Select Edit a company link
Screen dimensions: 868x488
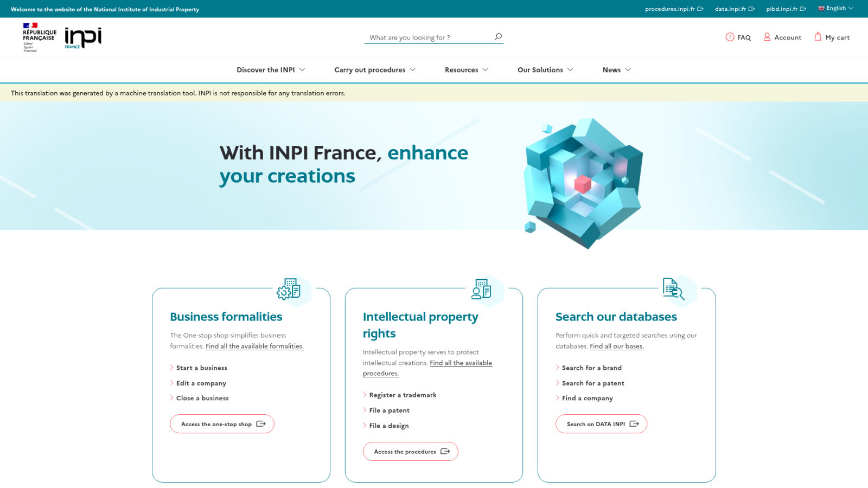[x=201, y=383]
